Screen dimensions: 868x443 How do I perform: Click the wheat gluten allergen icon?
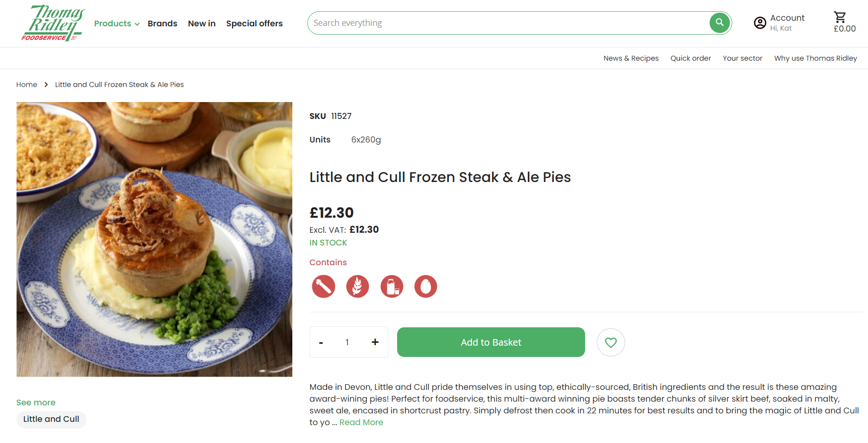pos(358,286)
